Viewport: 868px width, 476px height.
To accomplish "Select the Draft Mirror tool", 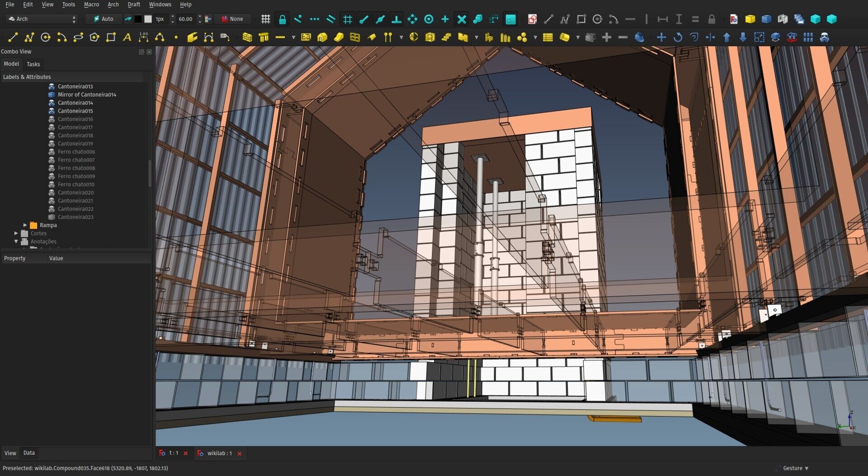I will (x=710, y=38).
